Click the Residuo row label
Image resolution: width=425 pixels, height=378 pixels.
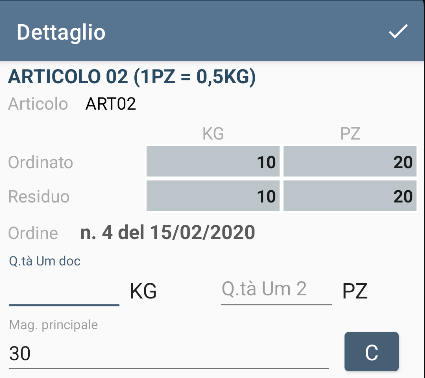pyautogui.click(x=39, y=196)
